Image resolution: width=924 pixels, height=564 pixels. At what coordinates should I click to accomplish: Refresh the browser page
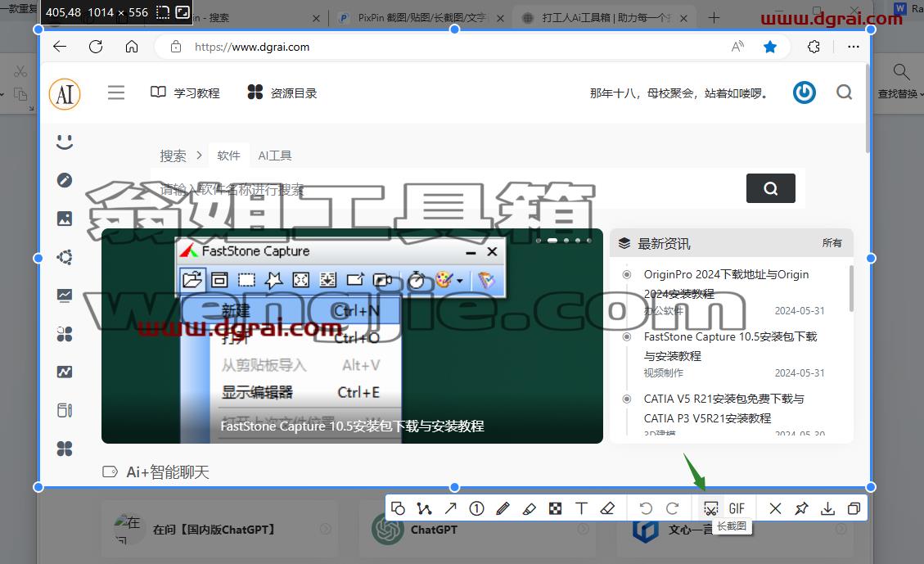[96, 47]
